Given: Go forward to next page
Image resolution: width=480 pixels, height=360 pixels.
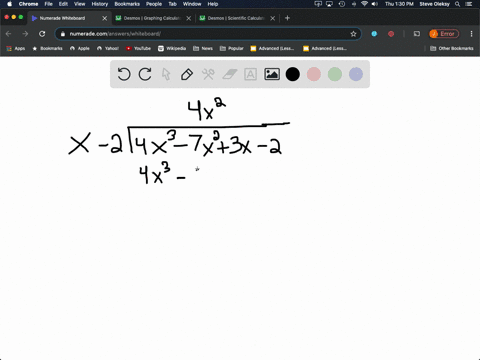Looking at the screenshot, I should tap(25, 34).
